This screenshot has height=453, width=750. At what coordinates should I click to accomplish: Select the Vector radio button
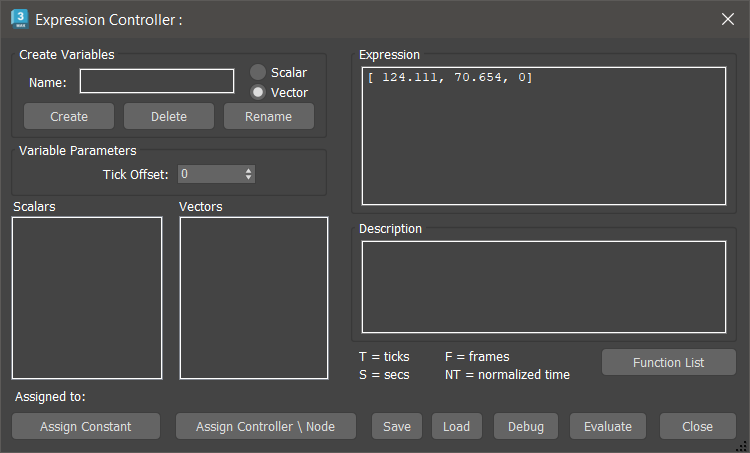pos(258,92)
